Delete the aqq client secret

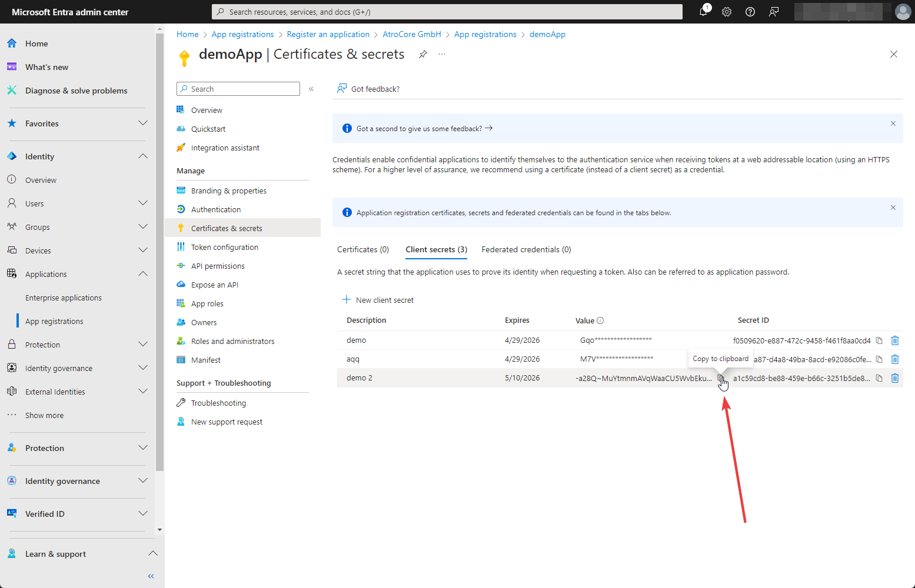(894, 359)
